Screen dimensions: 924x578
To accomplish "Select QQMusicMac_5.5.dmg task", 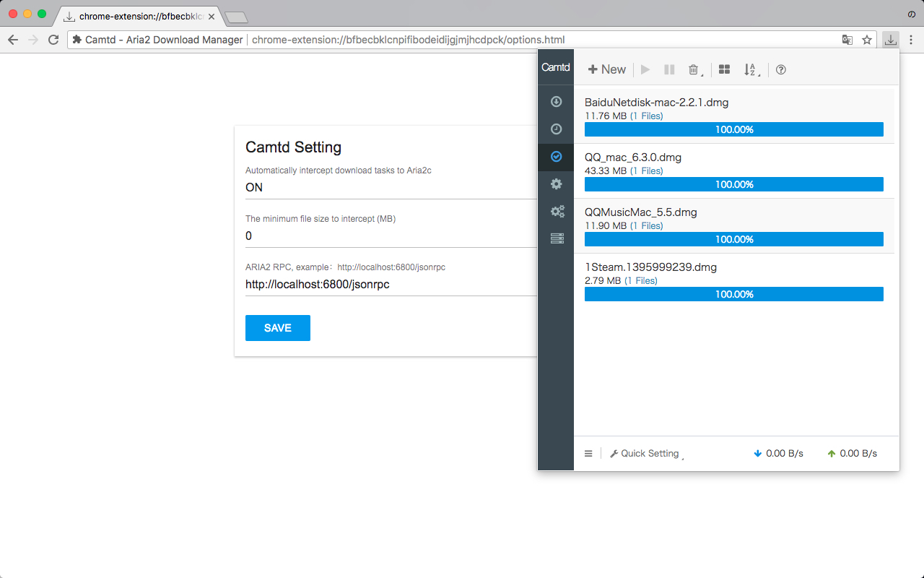I will [734, 226].
